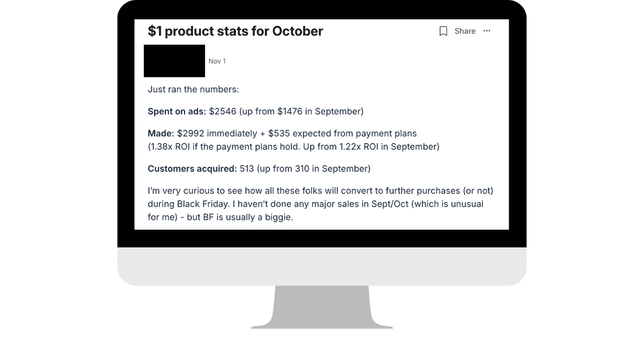
Task: Click the "Just ran the numbers:" line
Action: 189,90
